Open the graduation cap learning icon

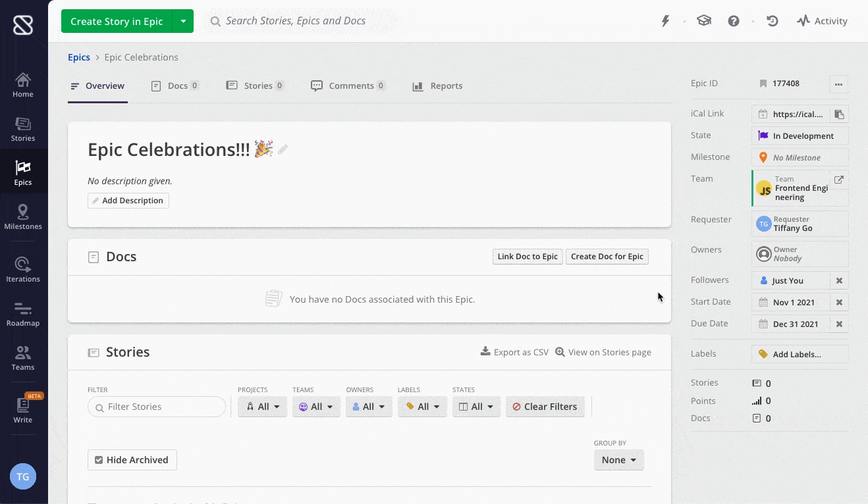(704, 21)
